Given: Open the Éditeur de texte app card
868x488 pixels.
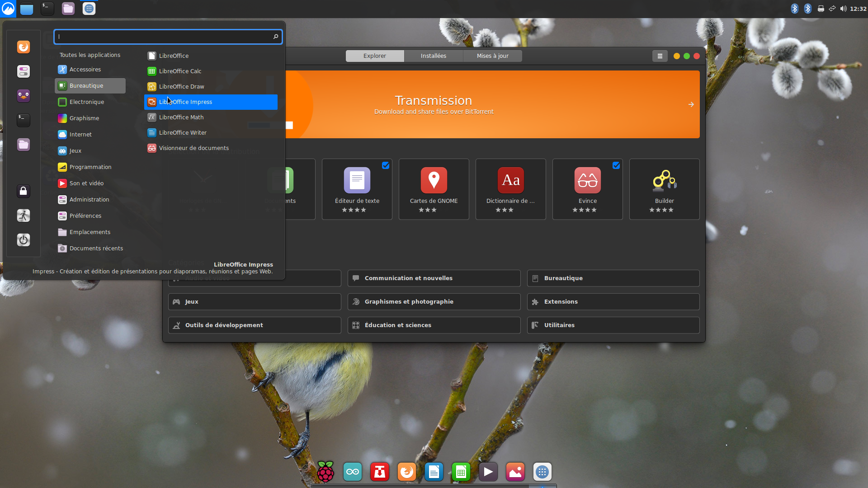Looking at the screenshot, I should click(357, 189).
